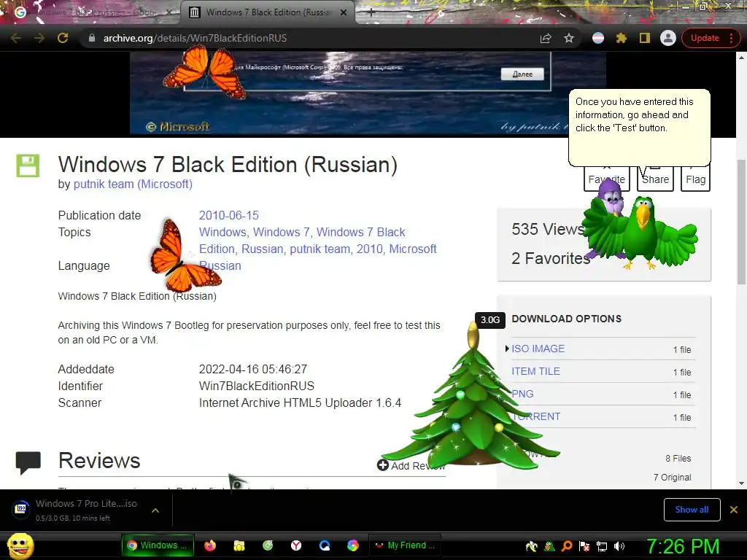Select the Windows 7 Black Edition tab
This screenshot has height=560, width=747.
267,12
